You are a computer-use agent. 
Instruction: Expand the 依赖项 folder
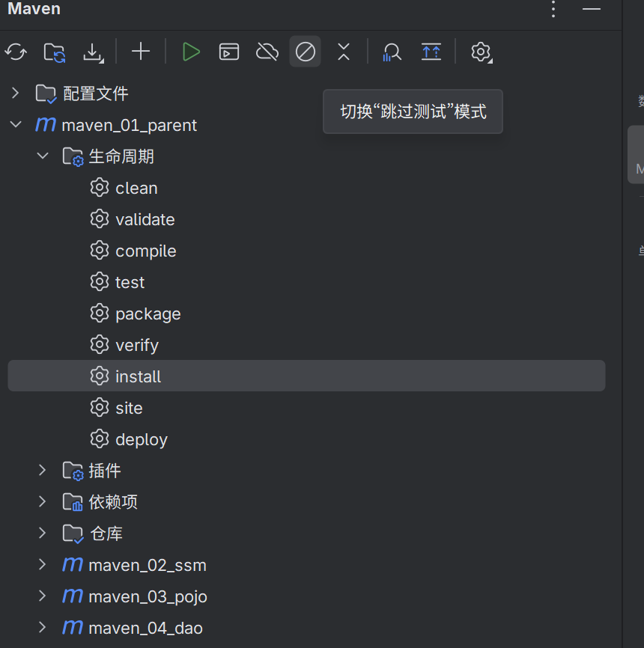(42, 501)
